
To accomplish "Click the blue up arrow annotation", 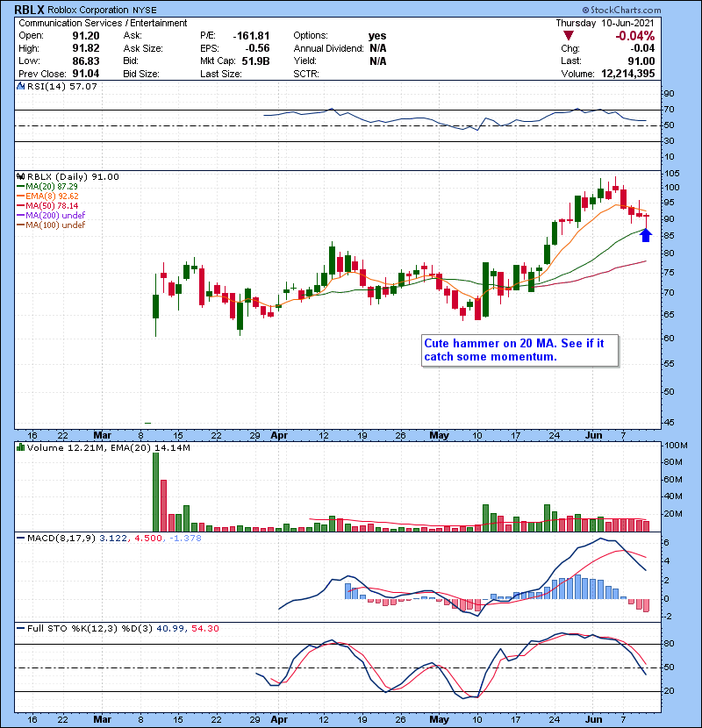I will tap(646, 234).
